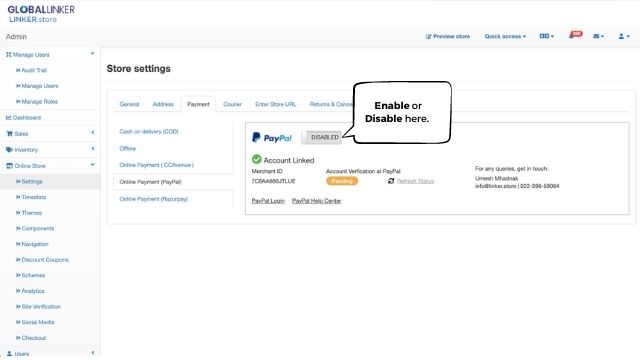
Task: Switch to the General tab
Action: (129, 104)
